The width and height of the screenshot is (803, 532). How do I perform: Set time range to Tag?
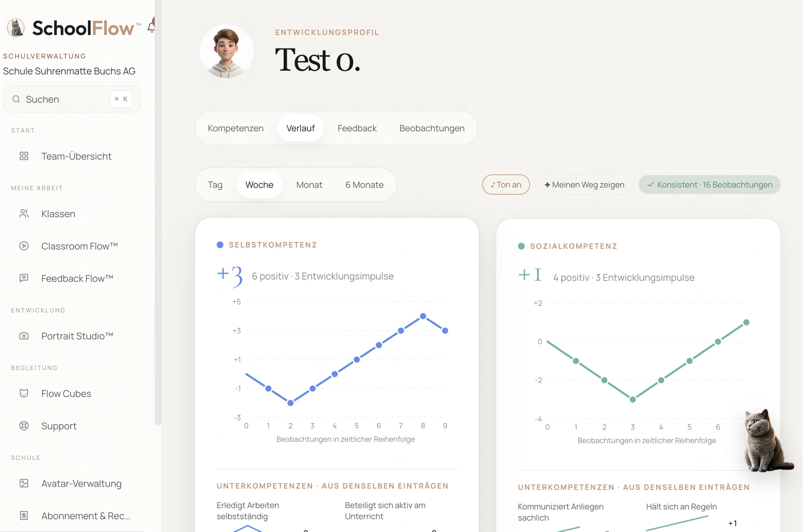tap(215, 185)
